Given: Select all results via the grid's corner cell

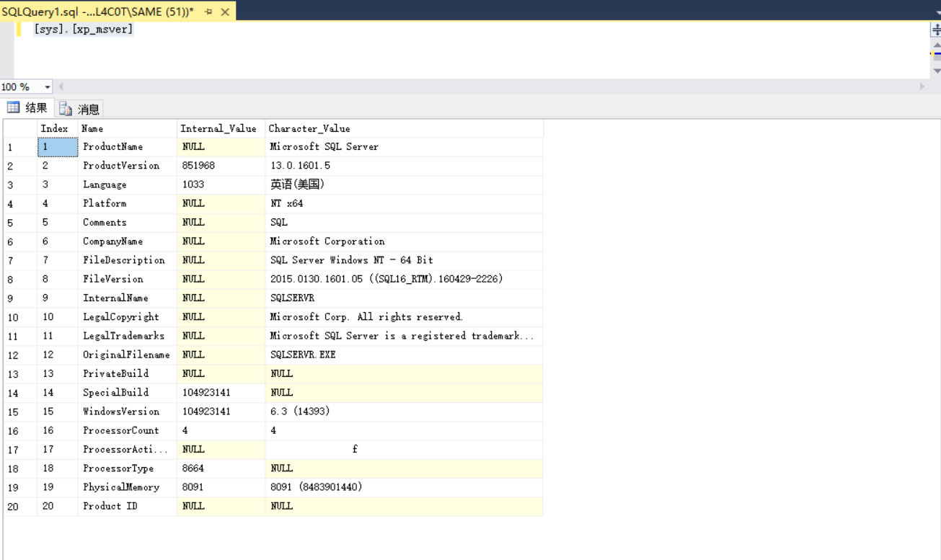Looking at the screenshot, I should [x=19, y=128].
